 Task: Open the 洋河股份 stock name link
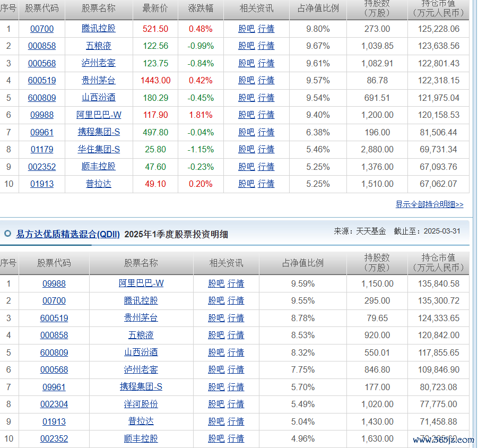[141, 404]
